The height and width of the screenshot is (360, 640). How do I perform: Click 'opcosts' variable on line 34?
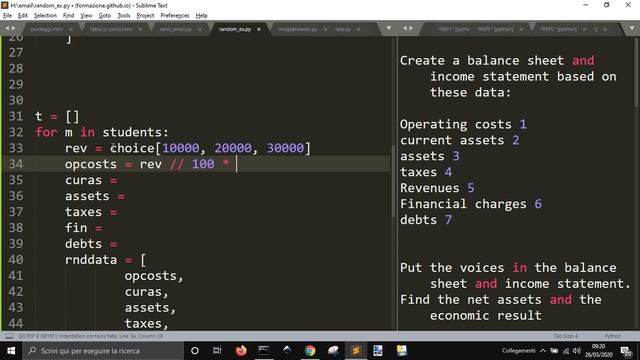click(91, 164)
